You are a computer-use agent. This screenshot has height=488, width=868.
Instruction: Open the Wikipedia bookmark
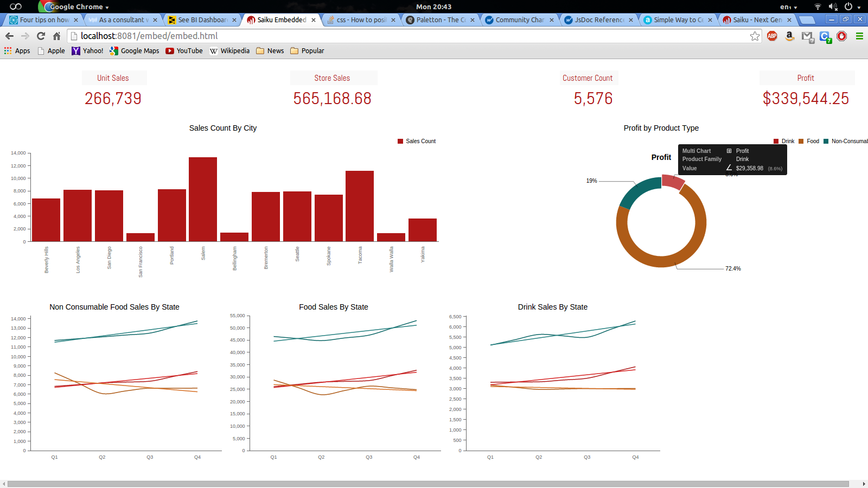(x=229, y=50)
